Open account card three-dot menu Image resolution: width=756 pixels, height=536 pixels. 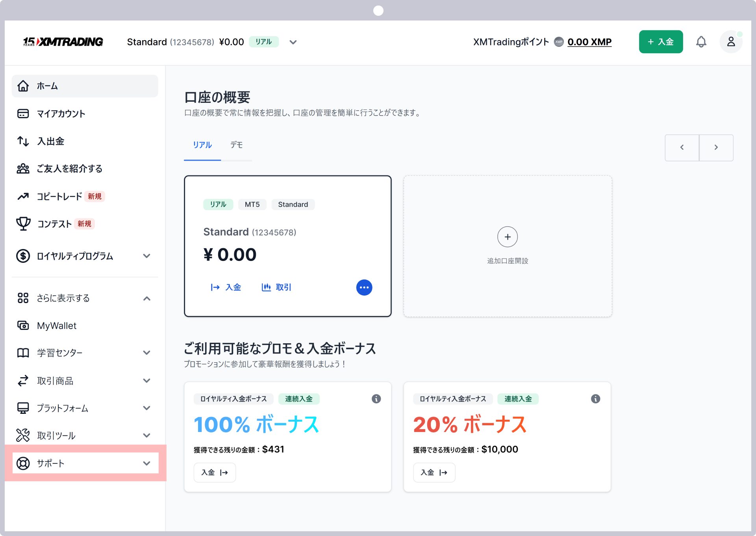[364, 287]
